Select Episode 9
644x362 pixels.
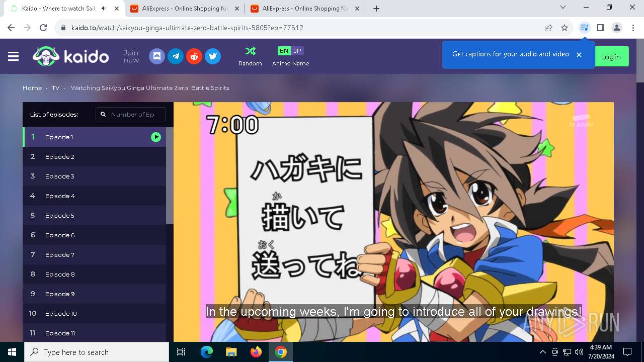click(94, 294)
